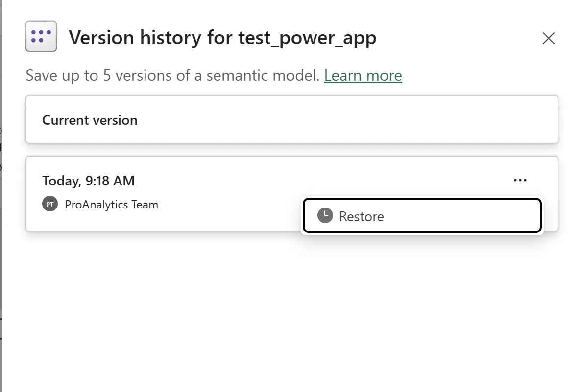Image resolution: width=582 pixels, height=392 pixels.
Task: Click the word "Restore" in the popup
Action: coord(361,216)
